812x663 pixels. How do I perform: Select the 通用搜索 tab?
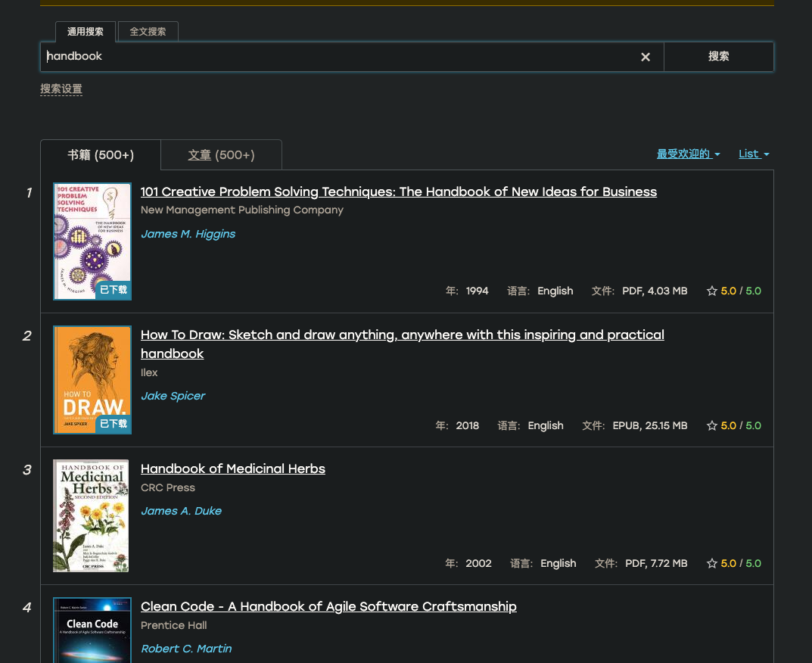tap(86, 32)
